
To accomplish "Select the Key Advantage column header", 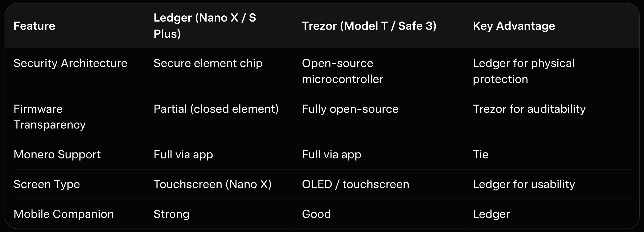I will pyautogui.click(x=514, y=26).
